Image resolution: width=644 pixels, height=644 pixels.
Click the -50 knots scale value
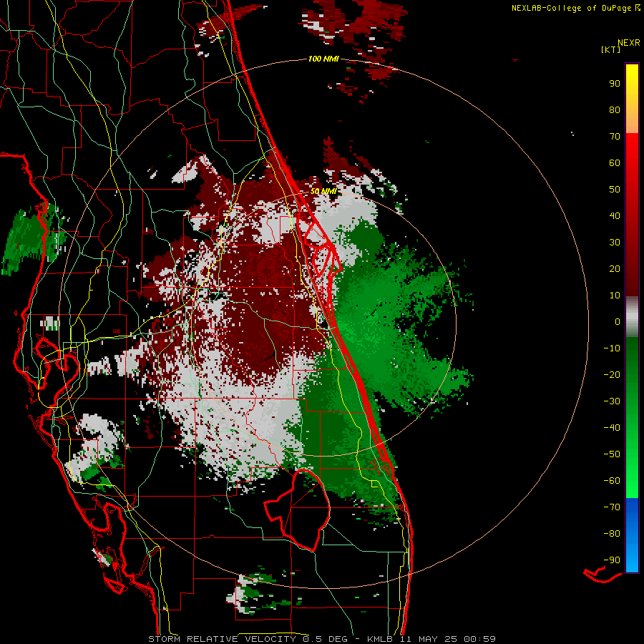click(x=612, y=454)
